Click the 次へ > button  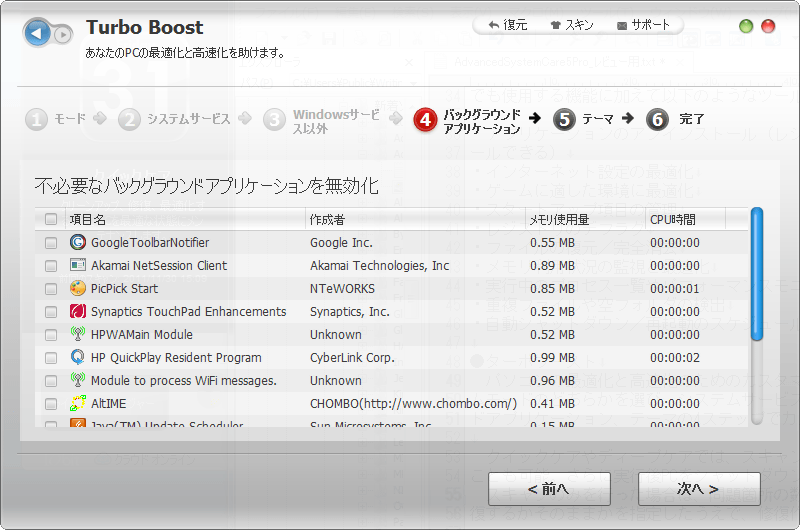click(698, 489)
